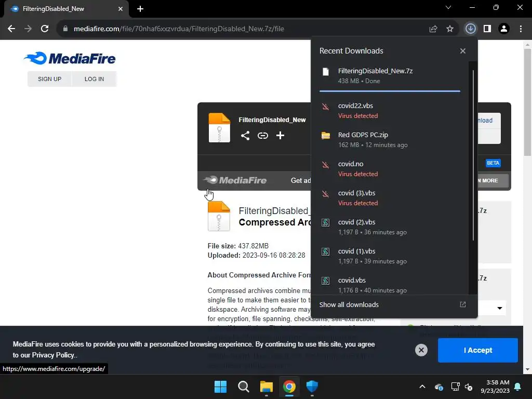Reload the MediaFire page
This screenshot has height=399, width=532.
coord(45,29)
